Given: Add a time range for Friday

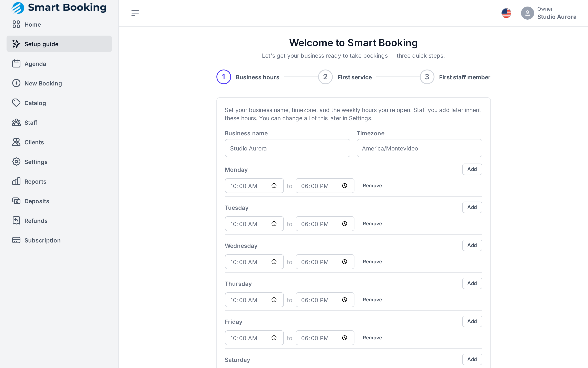Looking at the screenshot, I should click(x=472, y=321).
